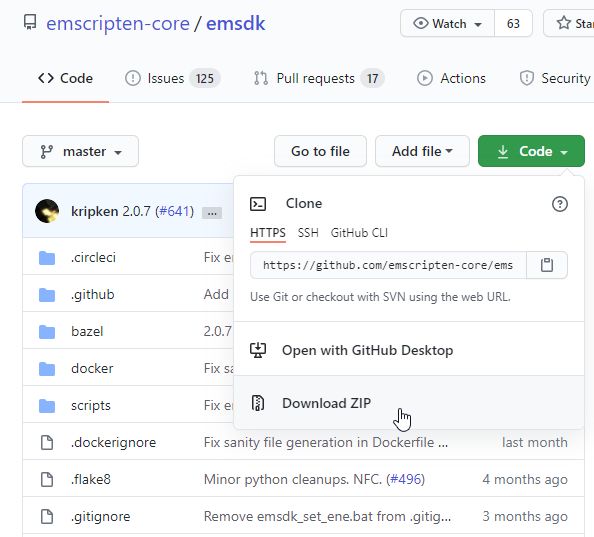The width and height of the screenshot is (594, 537).
Task: Open the .github folder name
Action: tap(92, 295)
